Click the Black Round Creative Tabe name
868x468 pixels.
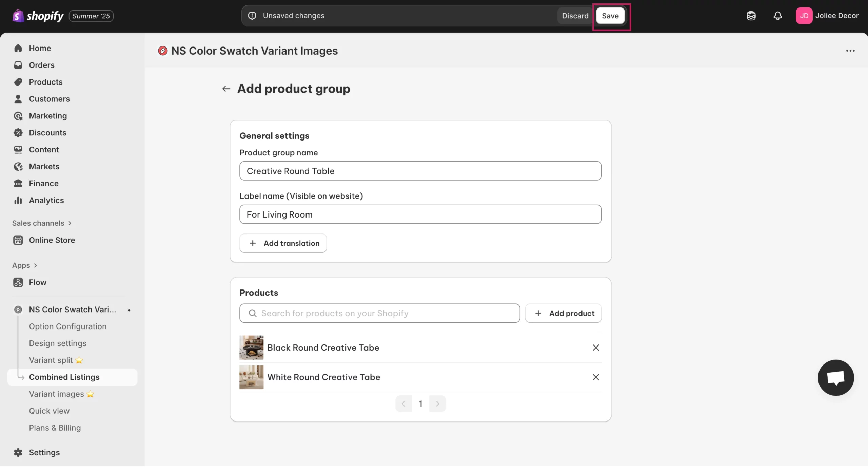(323, 348)
